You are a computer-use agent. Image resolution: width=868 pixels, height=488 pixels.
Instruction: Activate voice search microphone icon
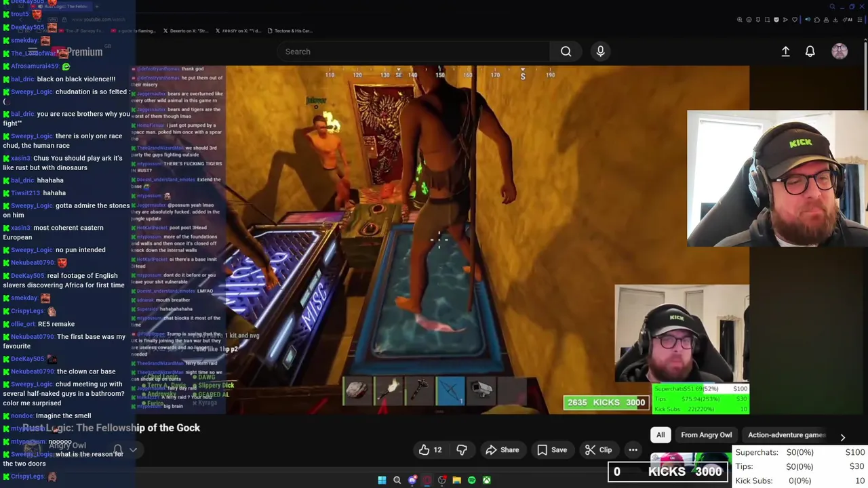click(600, 52)
